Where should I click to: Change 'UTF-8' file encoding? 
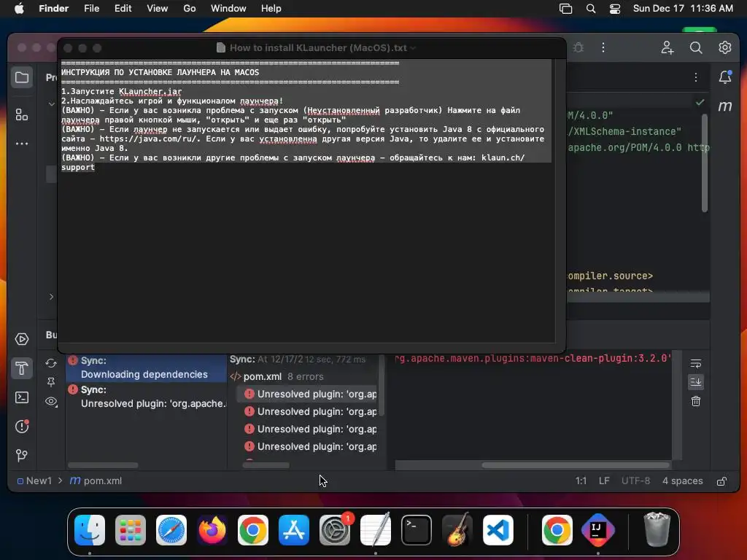click(x=635, y=481)
